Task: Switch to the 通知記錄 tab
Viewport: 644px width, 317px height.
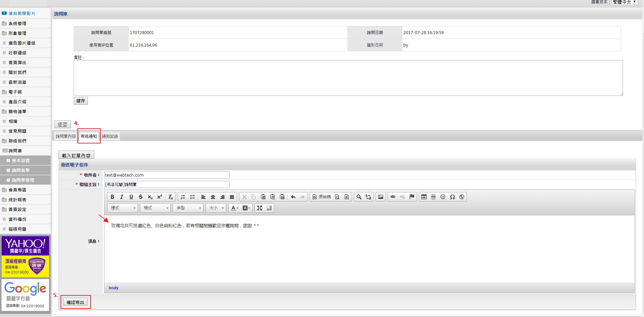Action: 110,136
